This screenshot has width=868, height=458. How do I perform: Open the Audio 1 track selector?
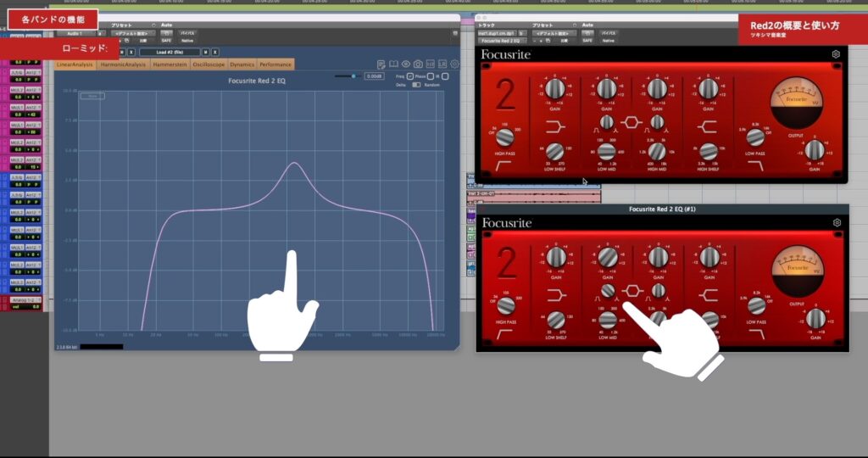(76, 33)
